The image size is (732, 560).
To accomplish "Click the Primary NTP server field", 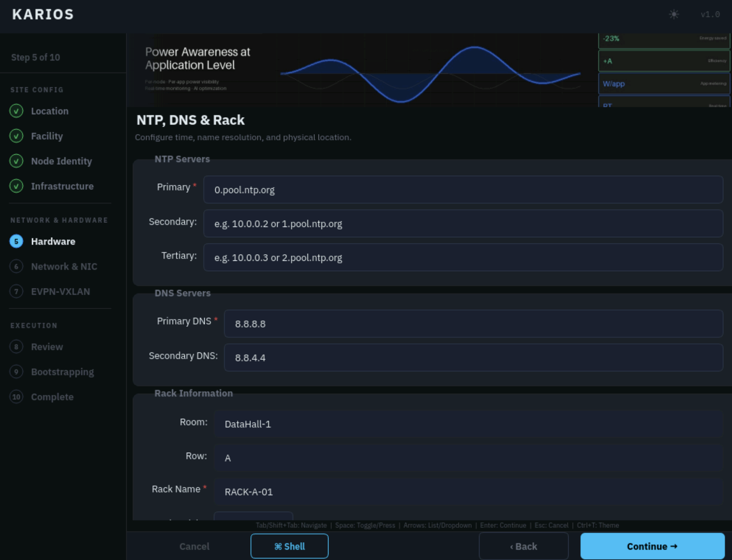I will 463,190.
